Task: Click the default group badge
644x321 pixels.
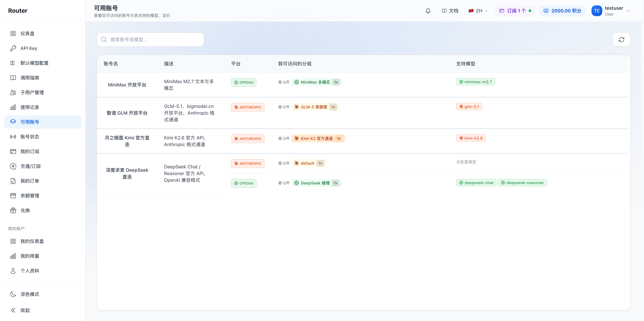Action: point(309,163)
